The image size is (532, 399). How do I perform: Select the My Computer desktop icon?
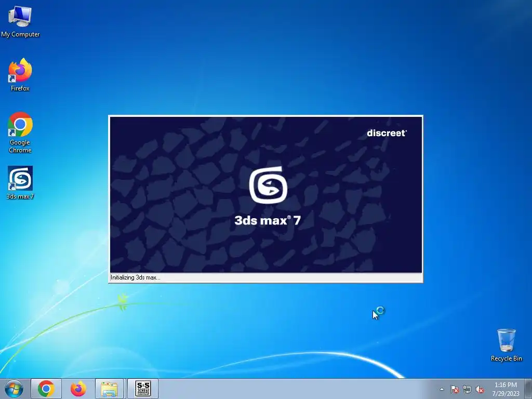[x=20, y=21]
